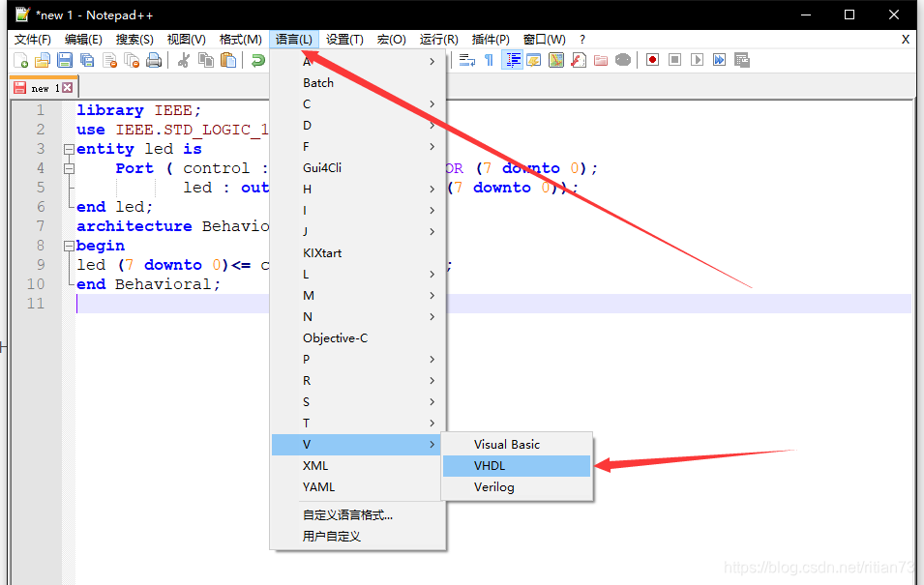Open the 插件(P) menu
This screenshot has height=585, width=924.
(x=491, y=40)
